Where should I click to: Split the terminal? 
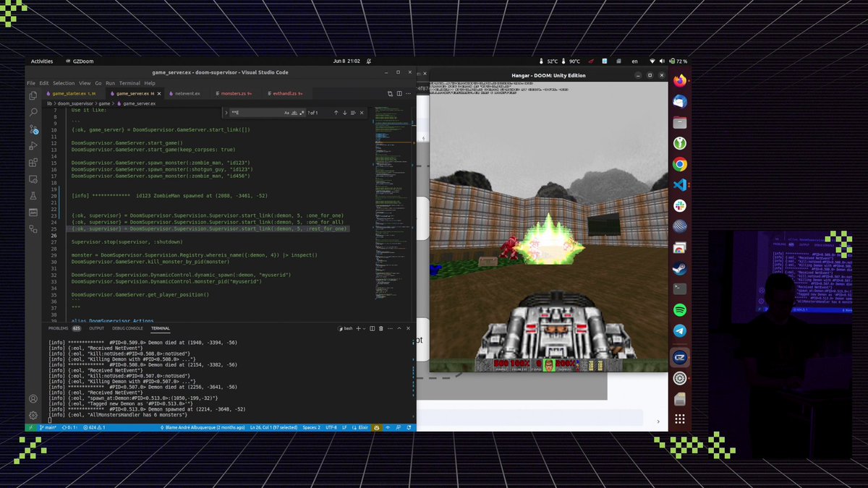tap(373, 328)
